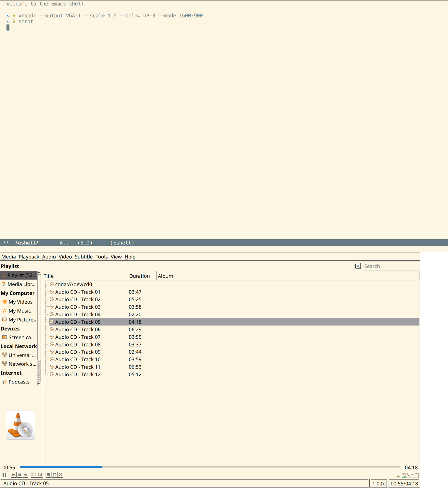Toggle fullscreen mode icon

pos(34,475)
